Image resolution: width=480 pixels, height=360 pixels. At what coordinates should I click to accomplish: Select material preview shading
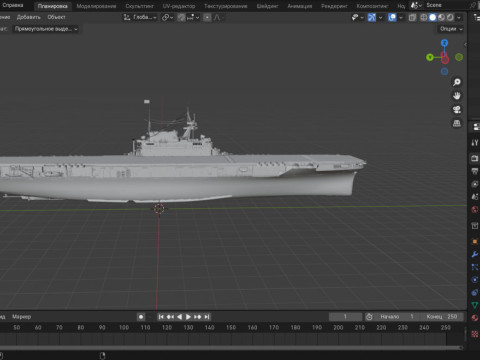tap(441, 17)
